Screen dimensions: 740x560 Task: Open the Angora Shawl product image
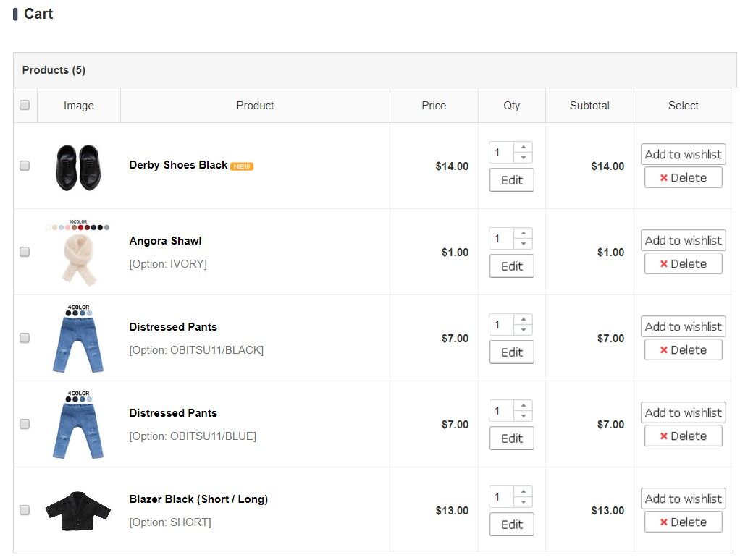point(78,253)
